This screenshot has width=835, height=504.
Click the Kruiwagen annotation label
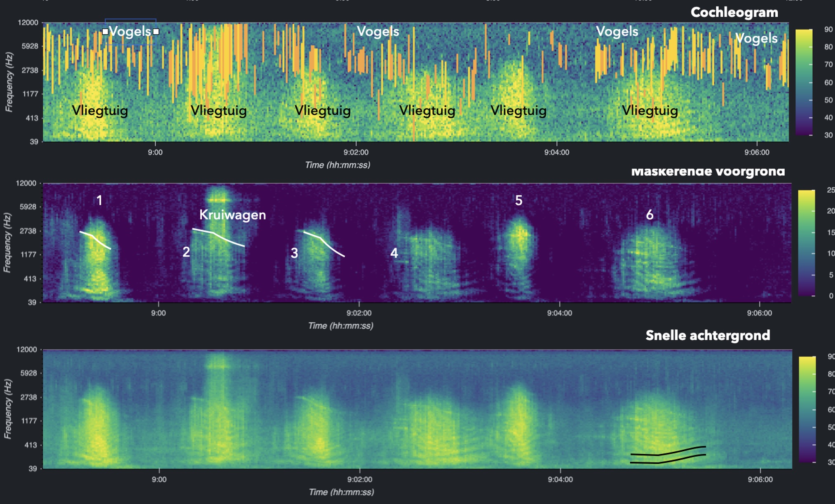tap(232, 215)
